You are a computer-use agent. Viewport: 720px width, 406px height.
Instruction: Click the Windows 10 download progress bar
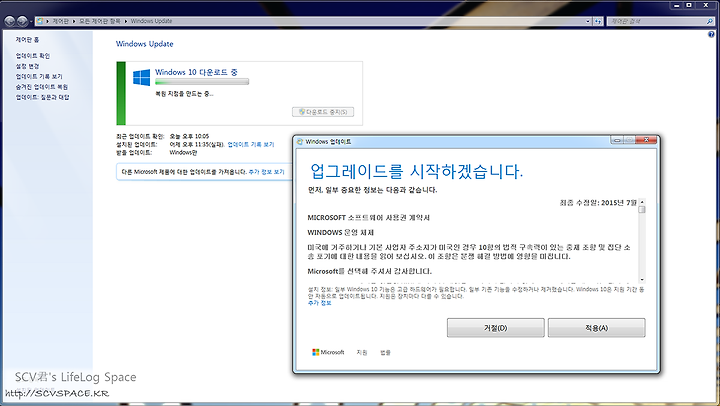202,82
